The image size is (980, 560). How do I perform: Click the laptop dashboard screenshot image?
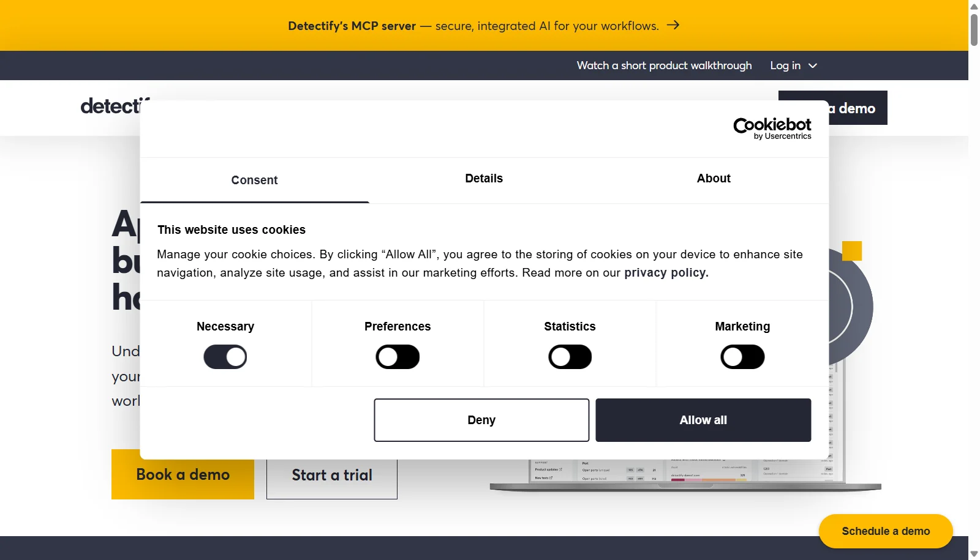click(685, 474)
